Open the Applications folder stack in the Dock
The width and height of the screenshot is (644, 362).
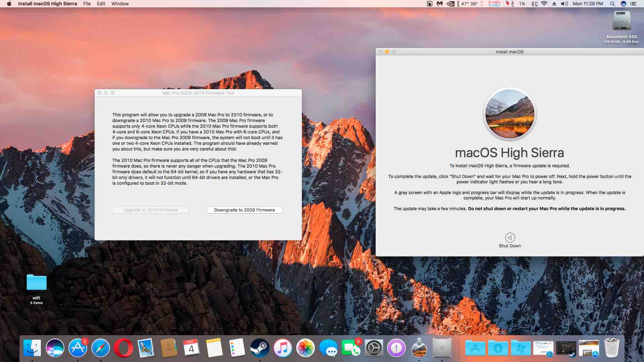(475, 348)
